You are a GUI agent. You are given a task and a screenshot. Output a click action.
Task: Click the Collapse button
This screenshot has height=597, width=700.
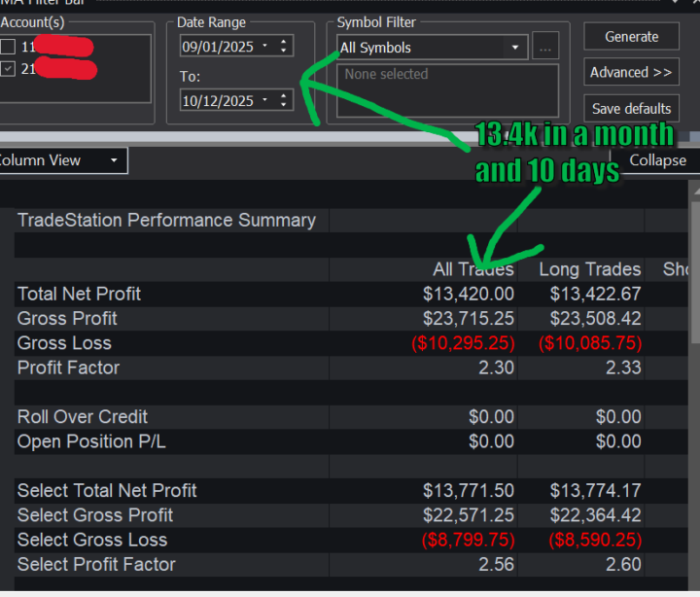coord(657,160)
